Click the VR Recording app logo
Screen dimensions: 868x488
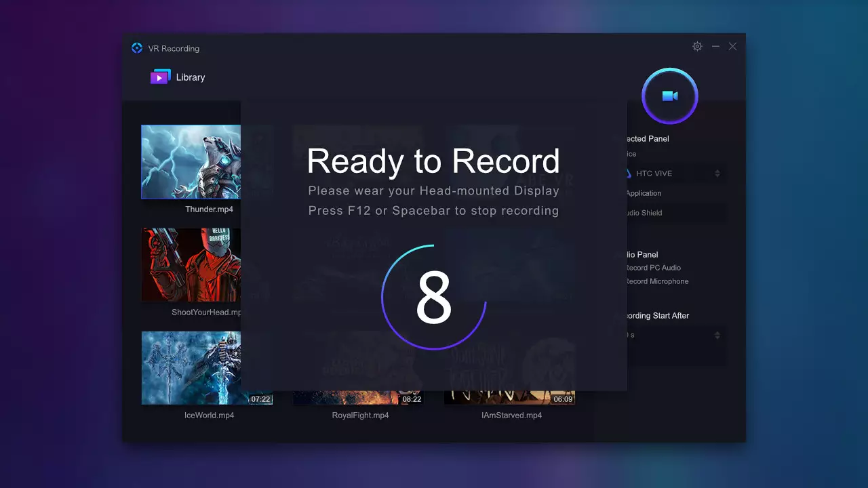tap(137, 48)
